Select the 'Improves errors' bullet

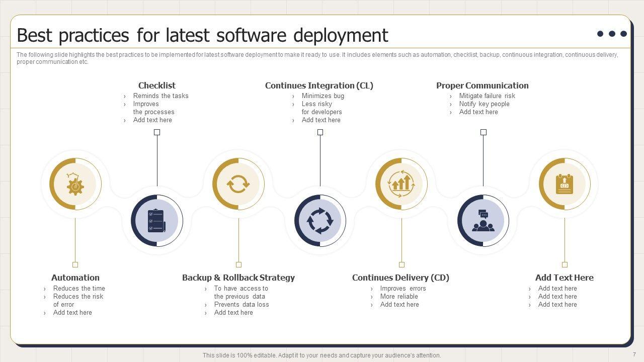[403, 289]
